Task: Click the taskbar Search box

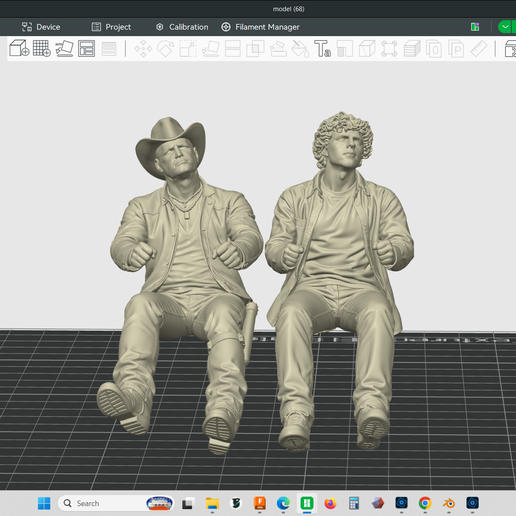Action: [x=116, y=503]
